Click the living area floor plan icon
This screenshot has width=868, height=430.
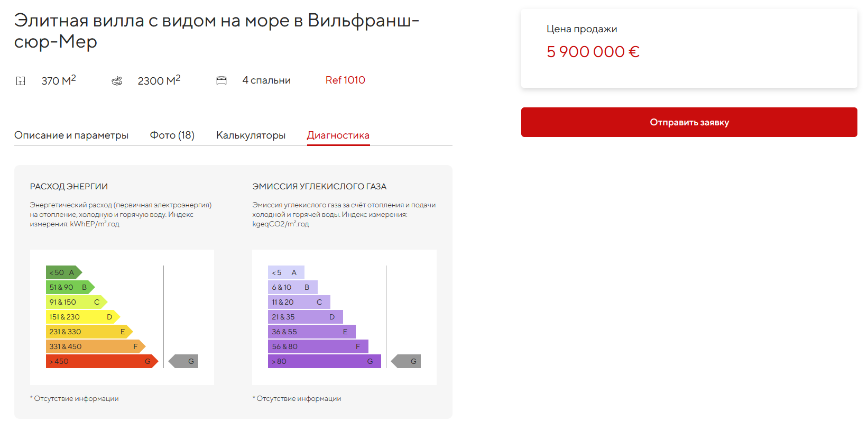coord(21,81)
